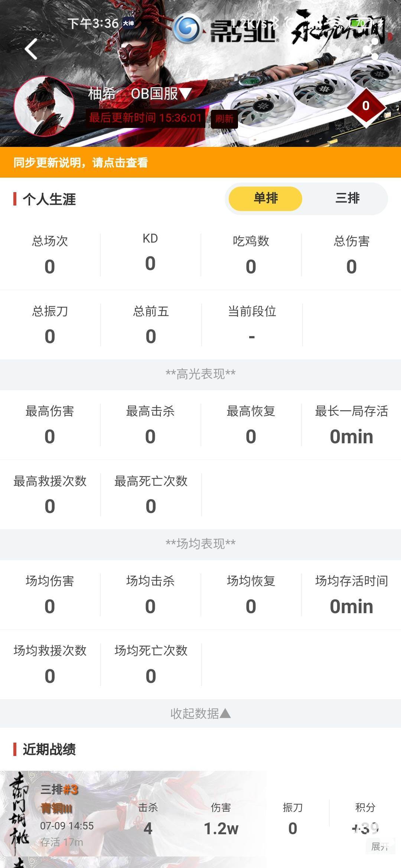Screen dimensions: 401x868
Task: Tap the 当前段位 rank cell
Action: click(252, 325)
